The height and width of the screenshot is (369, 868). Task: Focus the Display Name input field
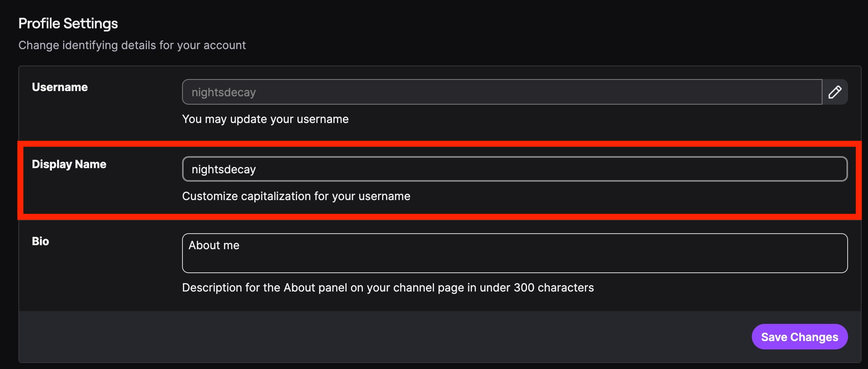(x=515, y=169)
